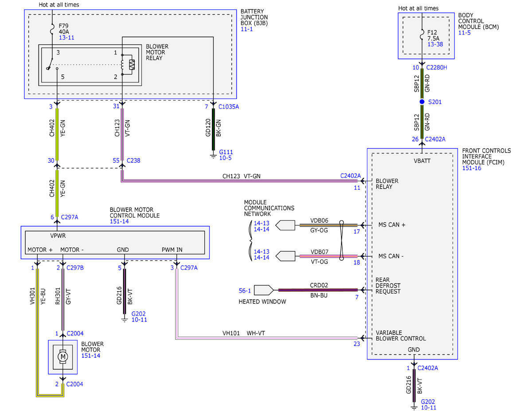Click the "MS CAN -" pin label
The height and width of the screenshot is (411, 532).
click(391, 256)
